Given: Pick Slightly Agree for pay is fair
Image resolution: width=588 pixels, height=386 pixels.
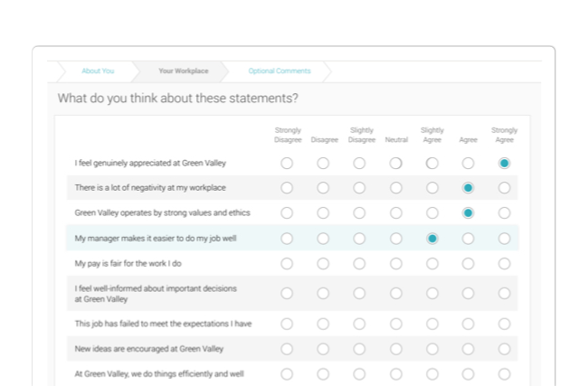Looking at the screenshot, I should 432,263.
